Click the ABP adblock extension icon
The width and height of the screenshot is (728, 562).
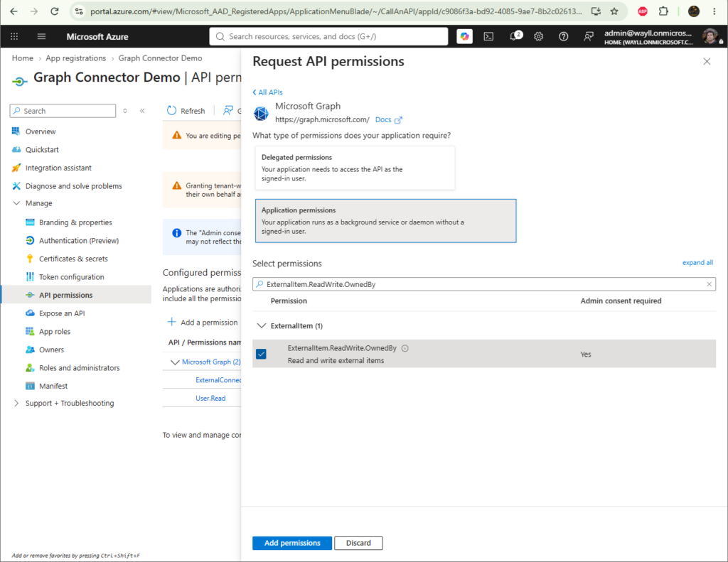coord(643,11)
